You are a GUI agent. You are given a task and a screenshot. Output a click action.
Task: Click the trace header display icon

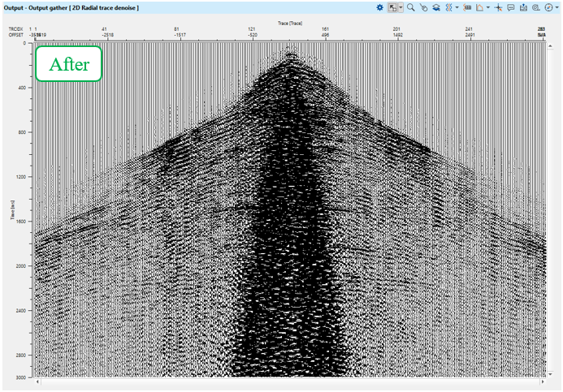[466, 7]
